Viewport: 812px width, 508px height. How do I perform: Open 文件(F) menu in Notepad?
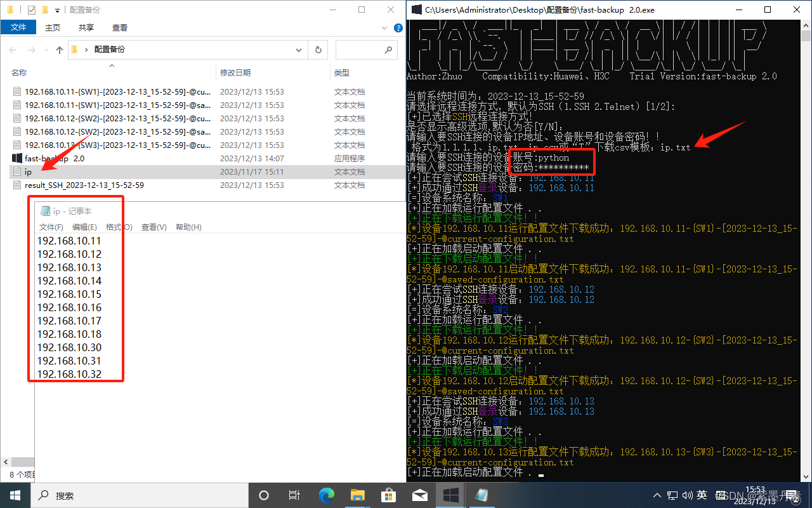click(51, 227)
